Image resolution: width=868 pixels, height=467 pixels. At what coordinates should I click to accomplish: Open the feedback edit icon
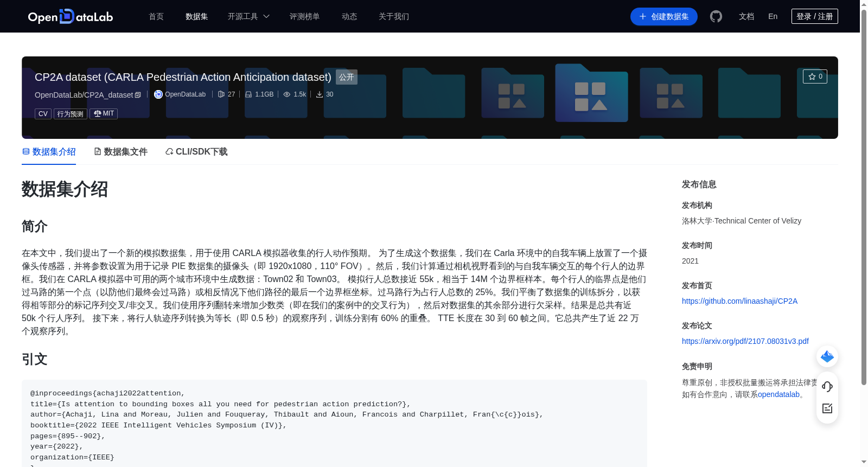(827, 408)
